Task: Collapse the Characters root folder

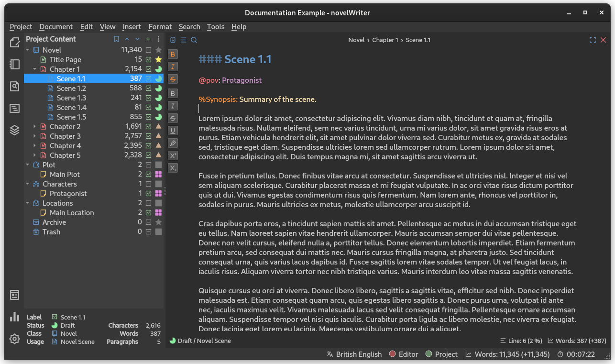Action: click(x=28, y=184)
